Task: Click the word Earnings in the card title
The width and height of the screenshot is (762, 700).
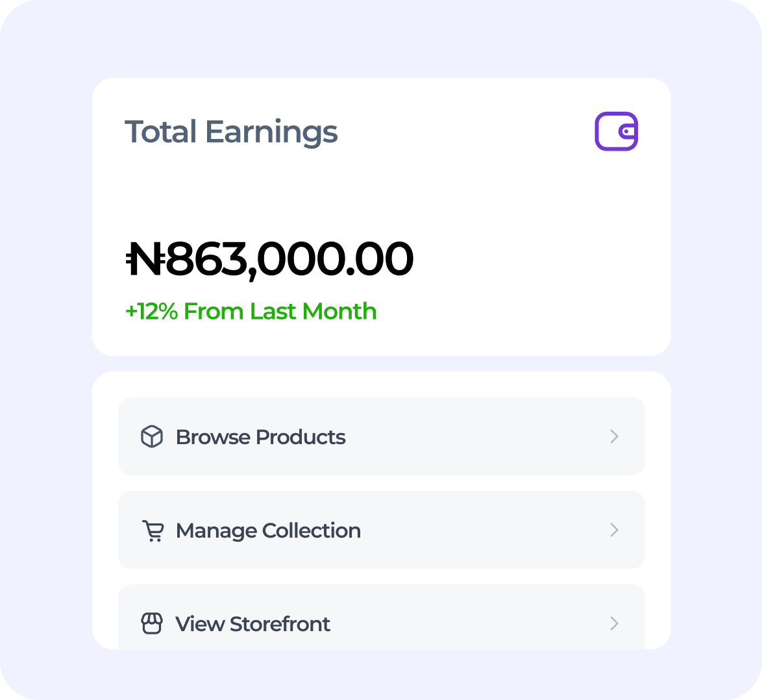Action: click(x=271, y=132)
